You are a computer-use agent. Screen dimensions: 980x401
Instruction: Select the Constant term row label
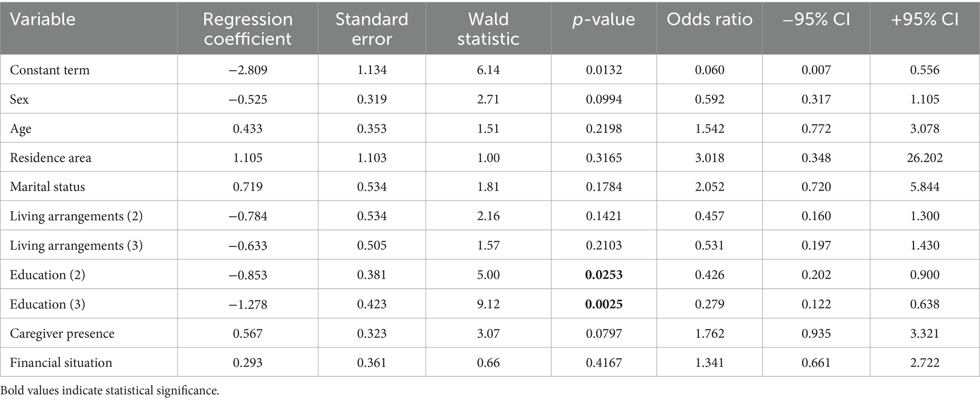50,70
